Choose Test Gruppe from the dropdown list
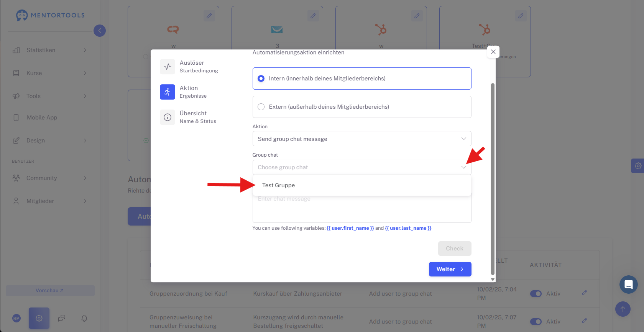The height and width of the screenshot is (332, 644). pos(362,185)
